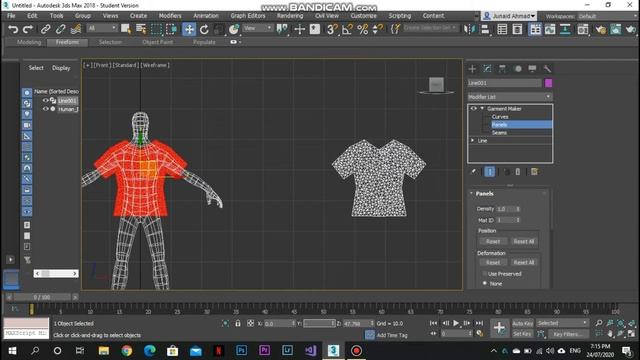640x360 pixels.
Task: Click the Bind to Space Warp icon
Action: point(76,29)
